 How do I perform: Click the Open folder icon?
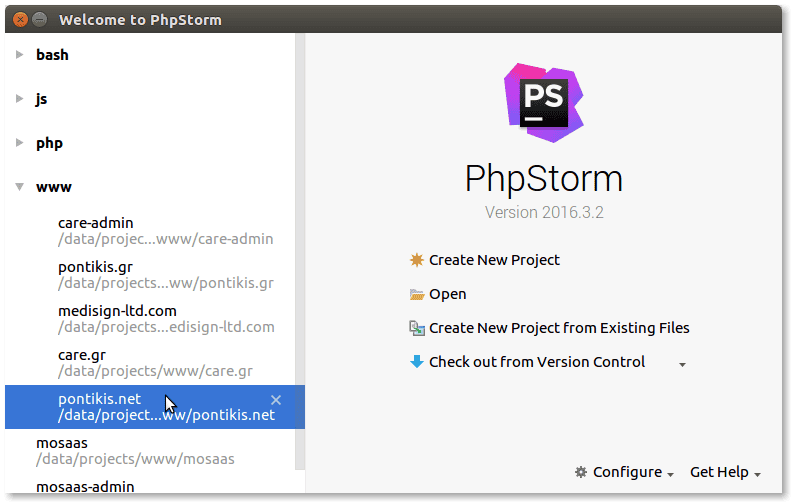(417, 294)
